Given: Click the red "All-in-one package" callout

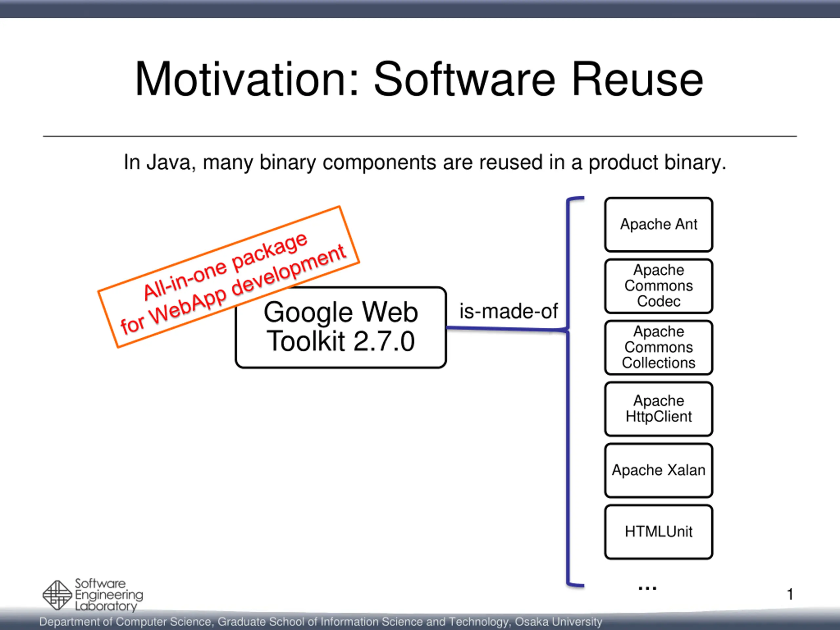Looking at the screenshot, I should [229, 277].
